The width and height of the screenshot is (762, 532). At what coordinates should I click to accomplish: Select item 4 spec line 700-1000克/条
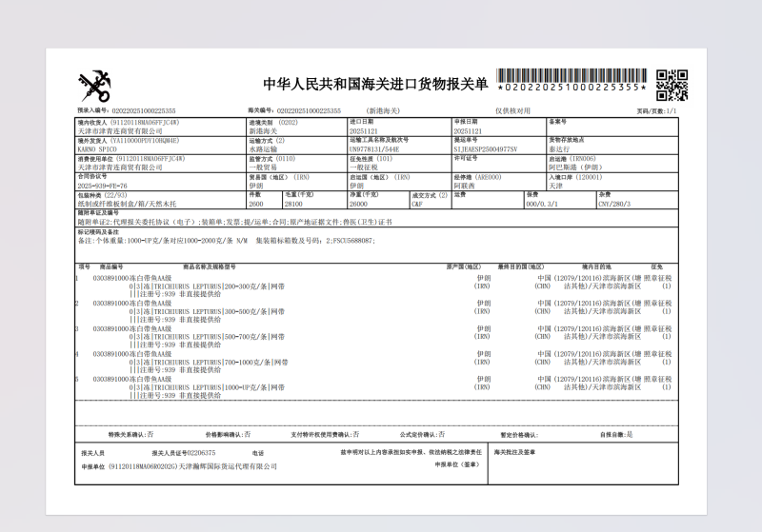[209, 362]
